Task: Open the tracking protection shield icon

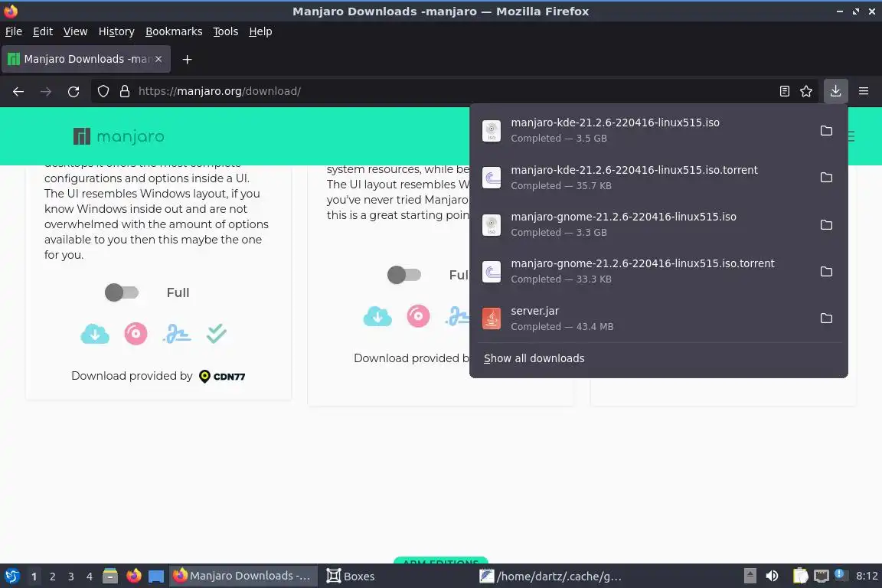Action: (103, 91)
